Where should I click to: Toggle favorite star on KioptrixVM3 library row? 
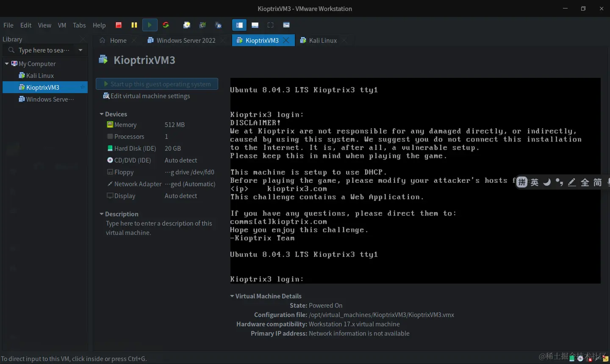click(83, 87)
